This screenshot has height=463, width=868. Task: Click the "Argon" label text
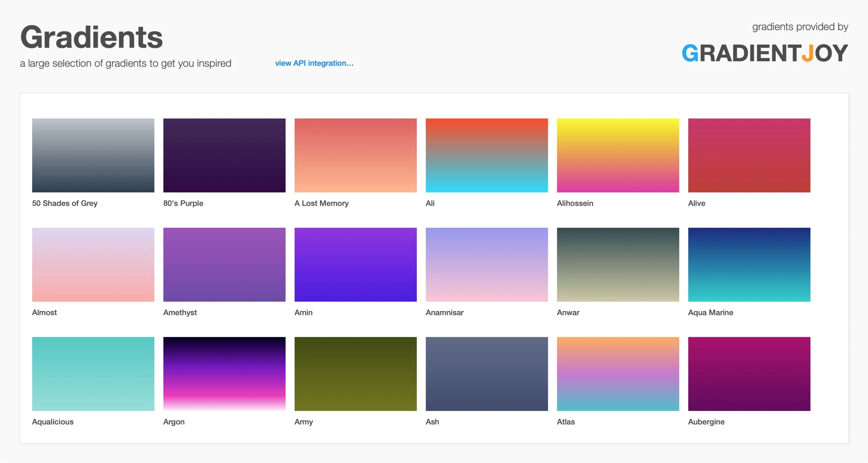point(174,422)
